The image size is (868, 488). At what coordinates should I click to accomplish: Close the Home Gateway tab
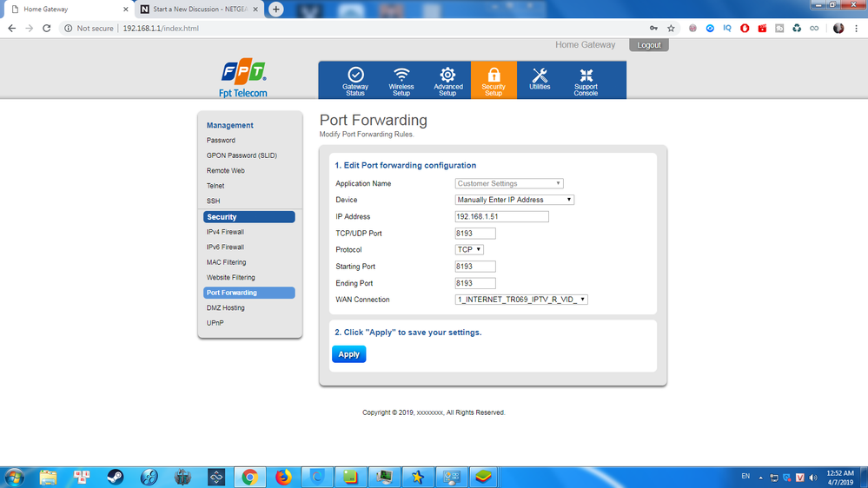pyautogui.click(x=126, y=10)
